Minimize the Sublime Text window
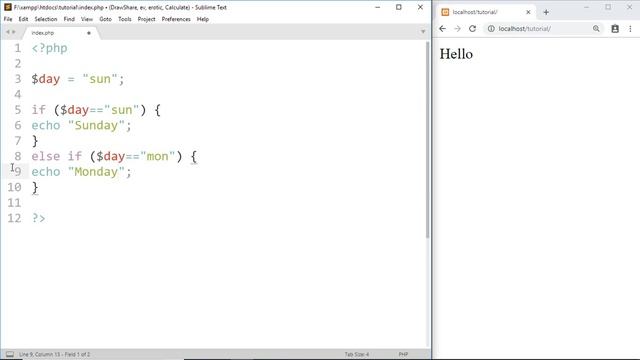This screenshot has height=360, width=640. (378, 7)
